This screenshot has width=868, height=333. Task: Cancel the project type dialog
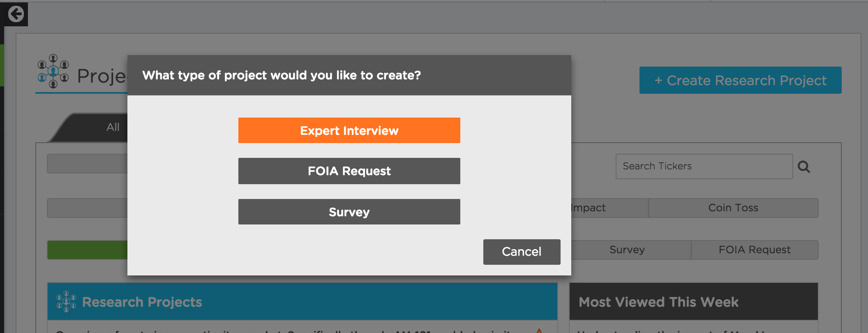(522, 252)
